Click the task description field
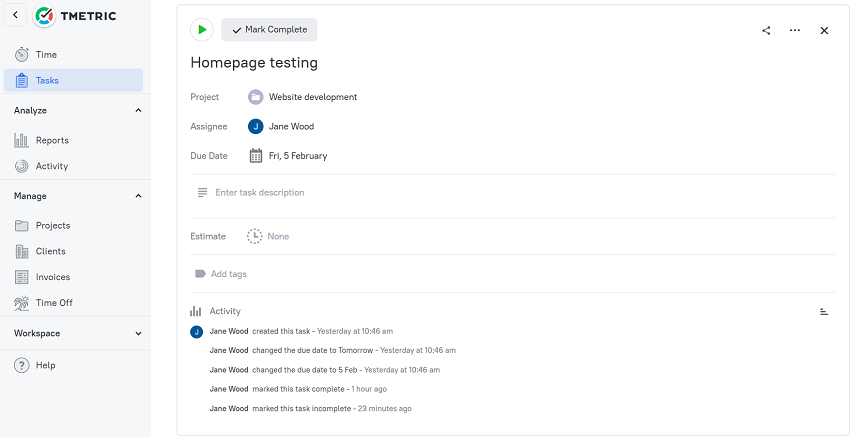This screenshot has height=437, width=850. [513, 193]
